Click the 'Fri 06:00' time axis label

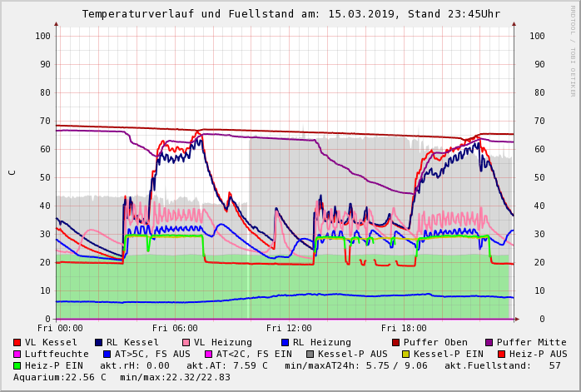tap(175, 328)
